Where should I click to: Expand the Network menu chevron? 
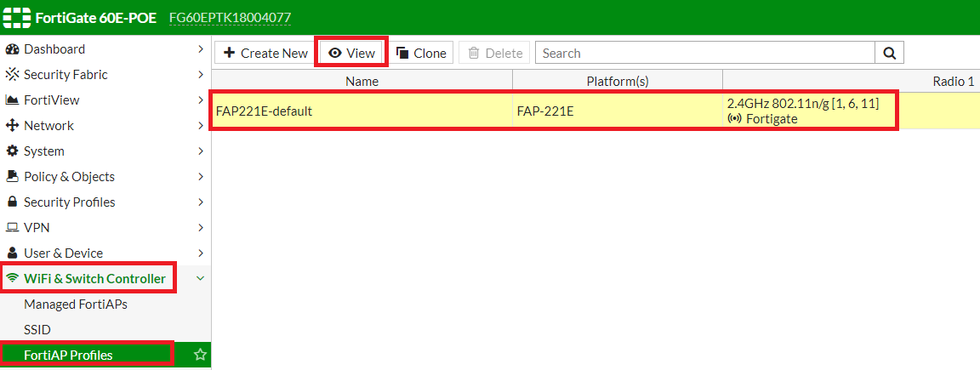click(200, 126)
